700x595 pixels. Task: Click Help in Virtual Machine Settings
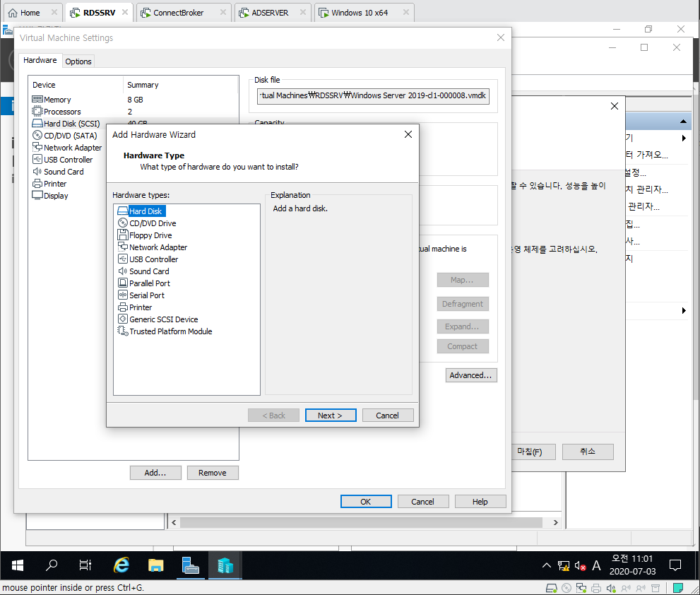[480, 502]
